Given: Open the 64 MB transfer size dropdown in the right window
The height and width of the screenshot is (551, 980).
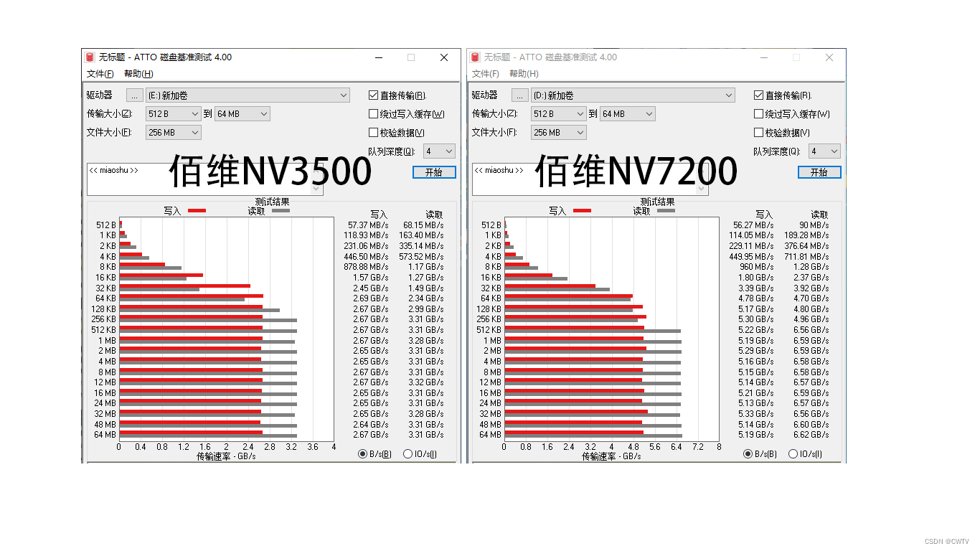Looking at the screenshot, I should point(628,113).
